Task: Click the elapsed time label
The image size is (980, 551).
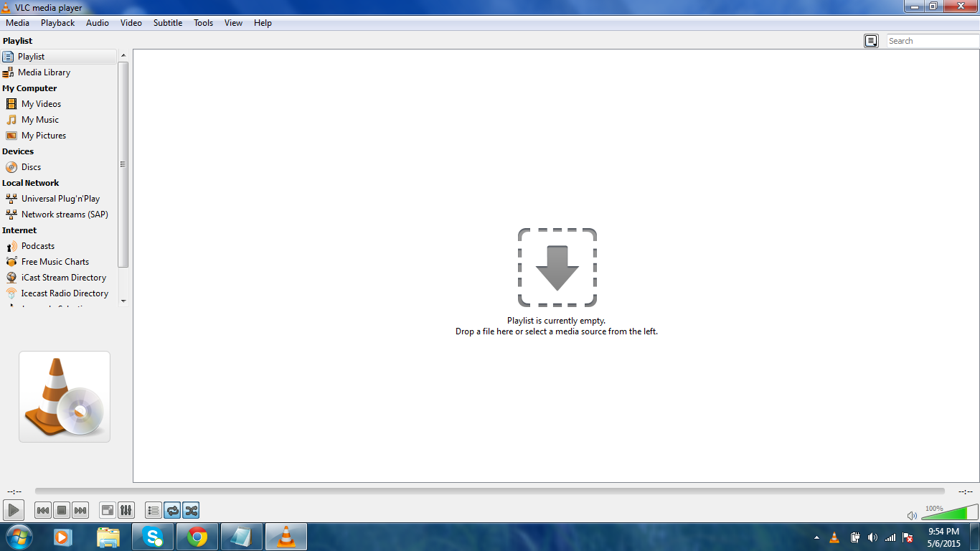Action: [x=14, y=491]
